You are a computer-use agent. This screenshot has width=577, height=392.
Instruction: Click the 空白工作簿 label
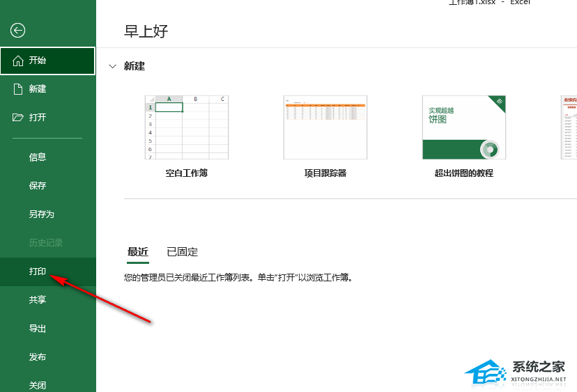(x=187, y=173)
